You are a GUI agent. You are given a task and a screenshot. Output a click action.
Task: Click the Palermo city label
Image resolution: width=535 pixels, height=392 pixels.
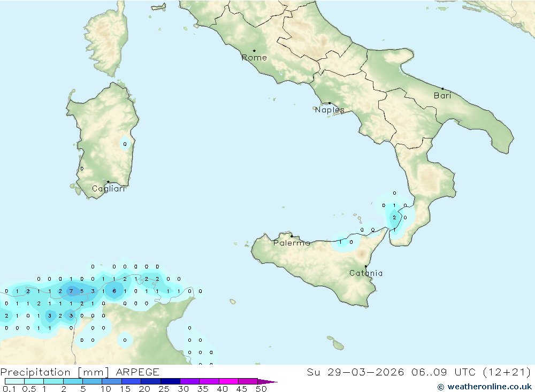[x=292, y=243]
